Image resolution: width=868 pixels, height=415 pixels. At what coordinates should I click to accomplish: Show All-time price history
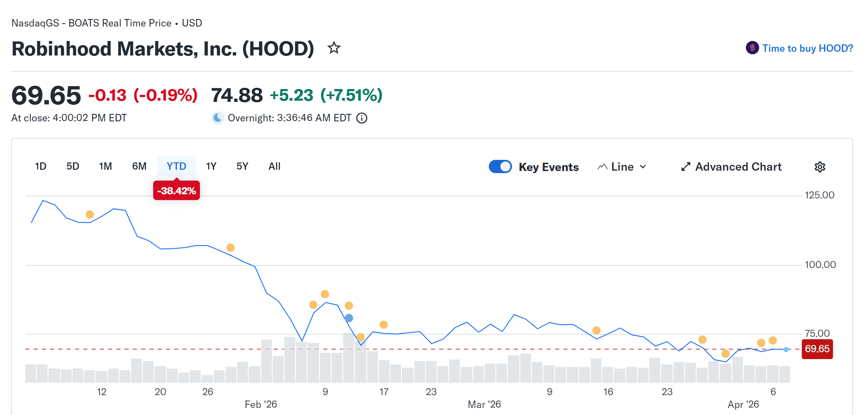click(x=274, y=166)
